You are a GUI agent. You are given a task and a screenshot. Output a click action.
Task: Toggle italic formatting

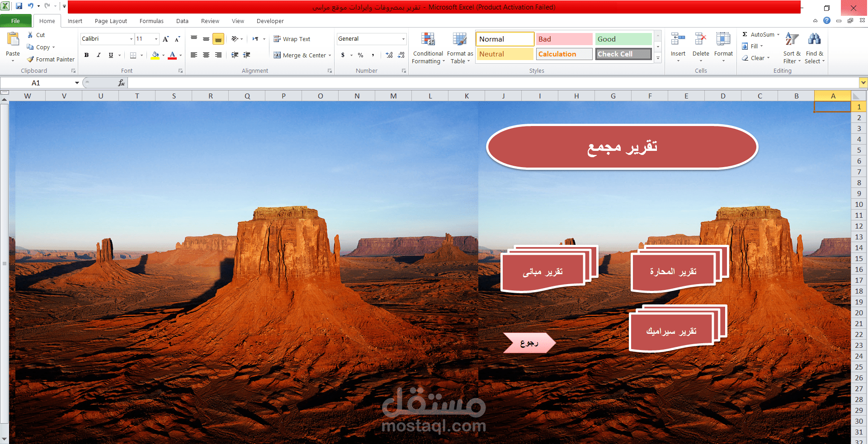pos(99,55)
